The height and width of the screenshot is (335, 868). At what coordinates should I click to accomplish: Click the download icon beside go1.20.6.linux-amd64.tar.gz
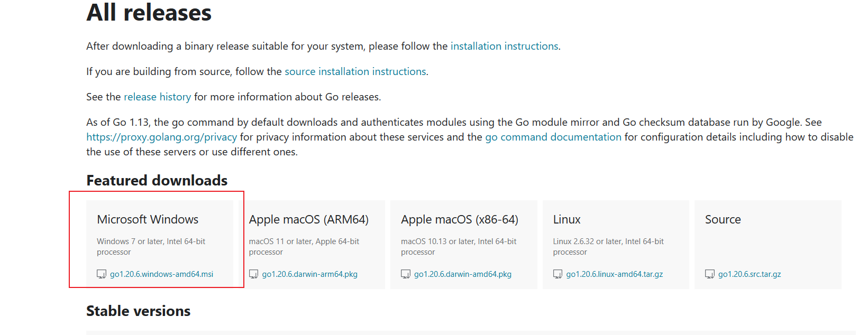click(558, 274)
